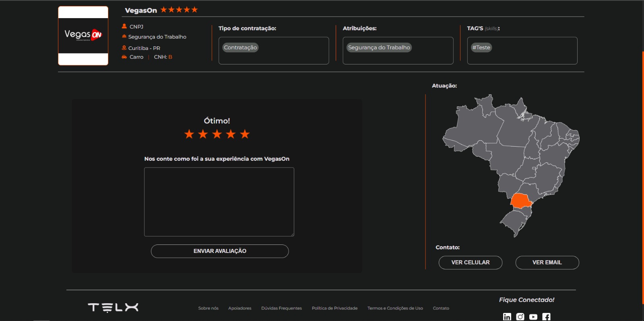Click VER CELULAR button
The width and height of the screenshot is (644, 321).
point(471,262)
